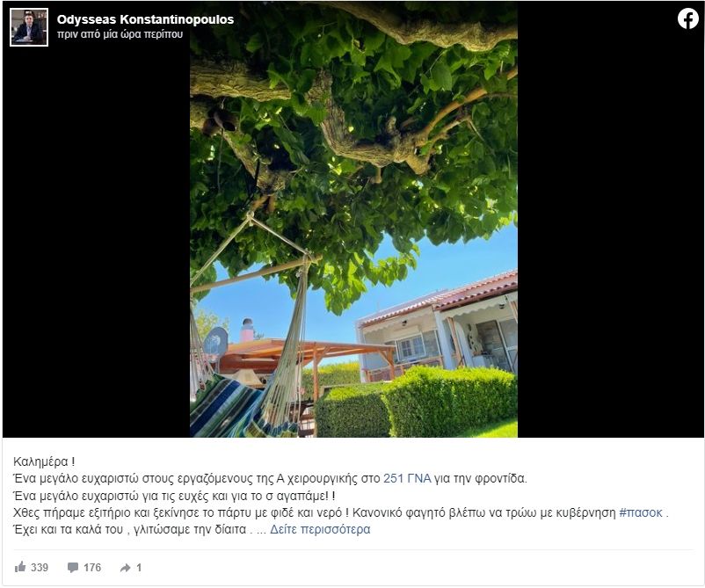This screenshot has width=705, height=588.
Task: View the share count showing 1
Action: click(x=139, y=567)
